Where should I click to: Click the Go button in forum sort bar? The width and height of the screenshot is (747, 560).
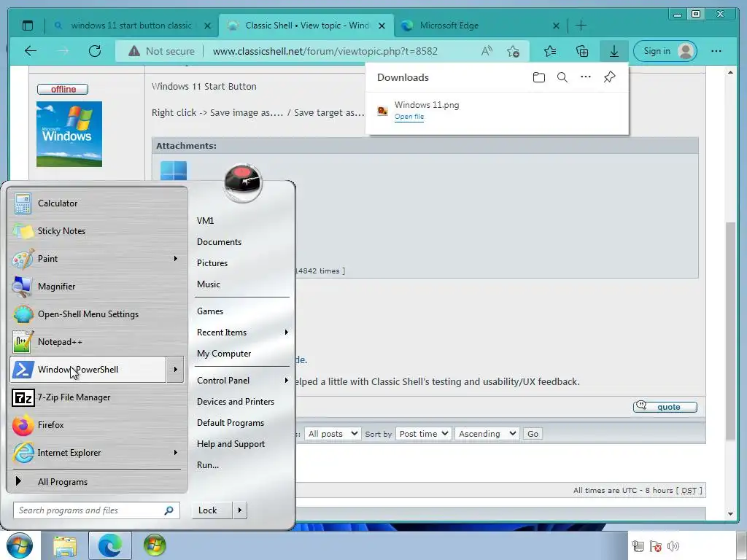533,434
